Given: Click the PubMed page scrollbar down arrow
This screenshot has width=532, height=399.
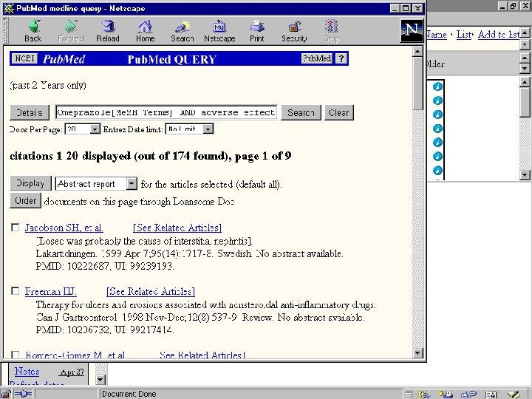Looking at the screenshot, I should (x=417, y=353).
